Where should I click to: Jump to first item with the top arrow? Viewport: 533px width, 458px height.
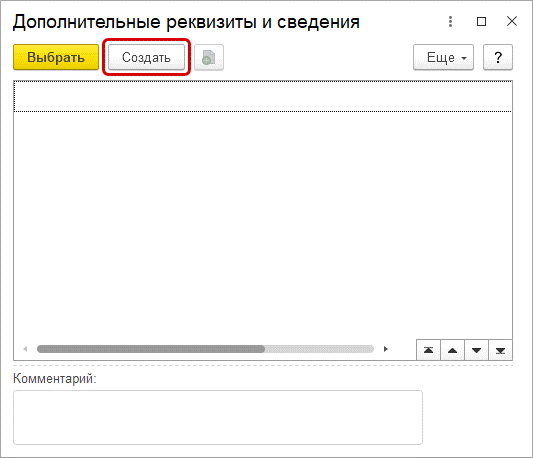coord(428,350)
